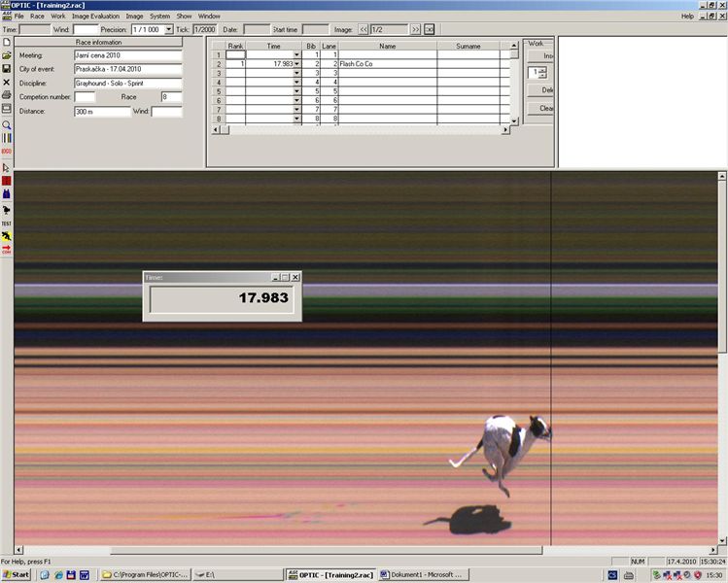
Task: Expand Time dropdown in row 8
Action: point(296,119)
